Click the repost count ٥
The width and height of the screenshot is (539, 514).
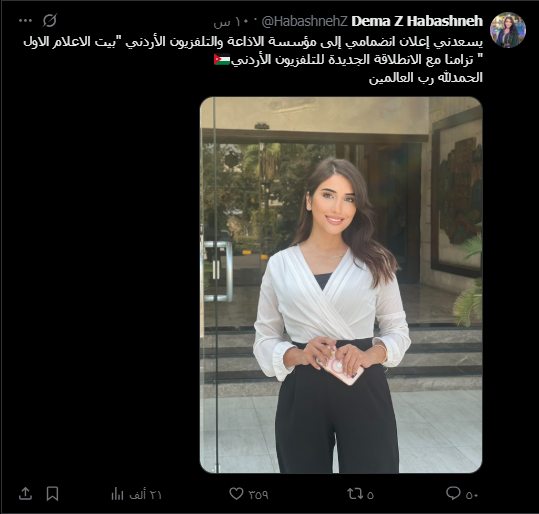point(370,495)
